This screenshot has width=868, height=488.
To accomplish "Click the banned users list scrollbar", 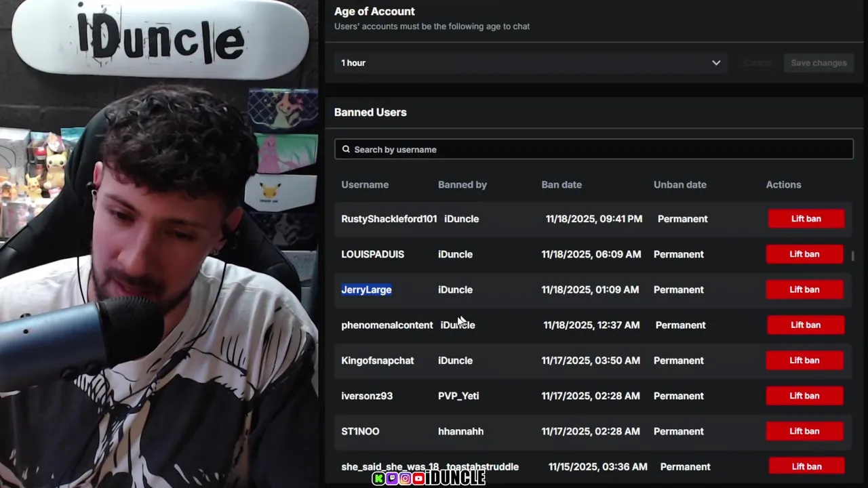I will click(852, 256).
